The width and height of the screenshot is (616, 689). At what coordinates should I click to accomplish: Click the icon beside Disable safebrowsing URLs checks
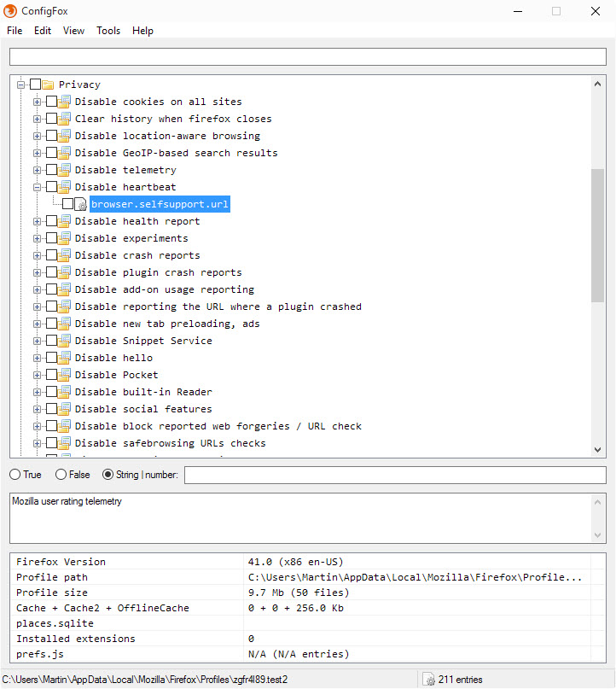(64, 443)
